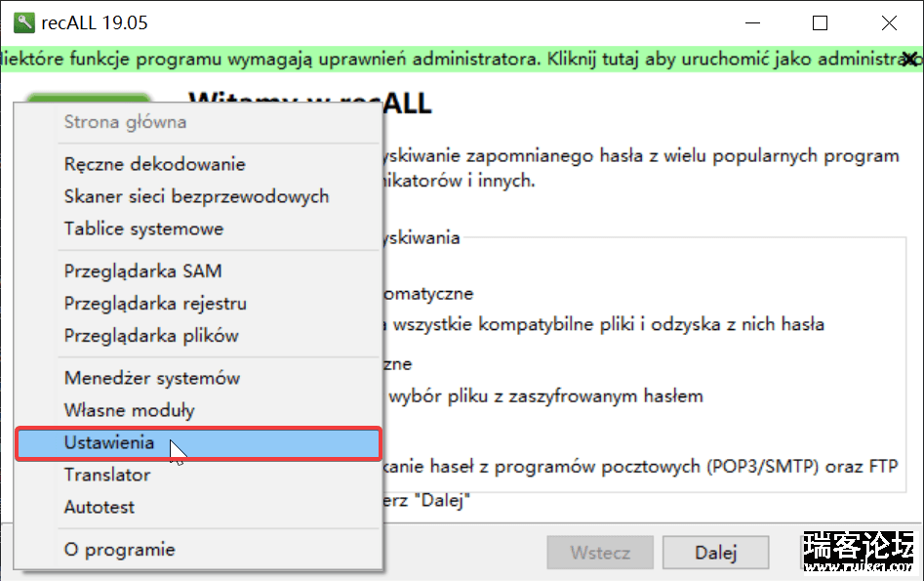Open Ustawienia settings menu item
Screen dimensions: 924x581
click(x=199, y=443)
